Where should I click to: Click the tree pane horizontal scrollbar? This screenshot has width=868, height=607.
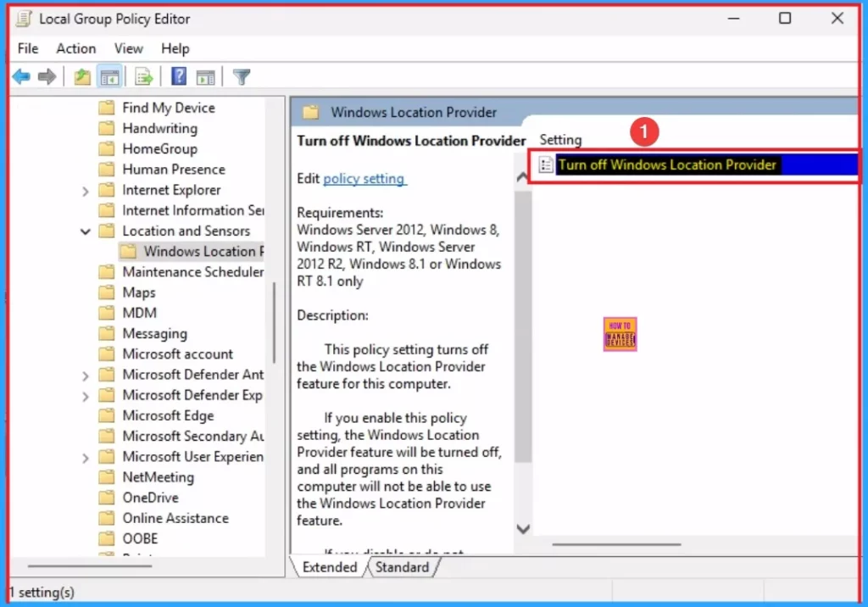click(x=90, y=565)
